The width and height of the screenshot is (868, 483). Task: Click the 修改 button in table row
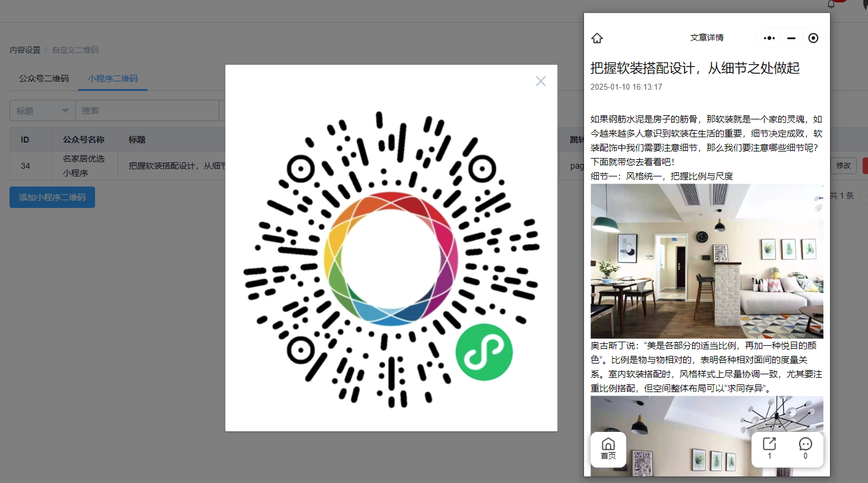844,166
